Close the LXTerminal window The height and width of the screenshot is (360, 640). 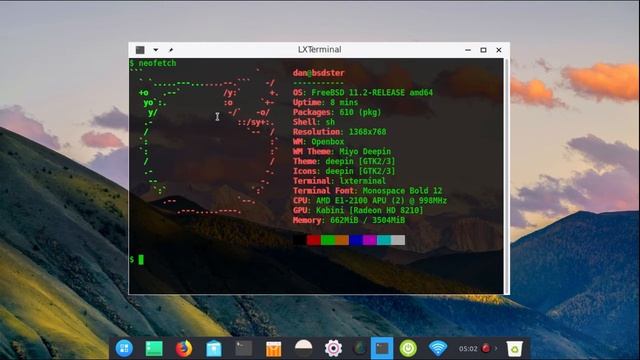pyautogui.click(x=499, y=50)
